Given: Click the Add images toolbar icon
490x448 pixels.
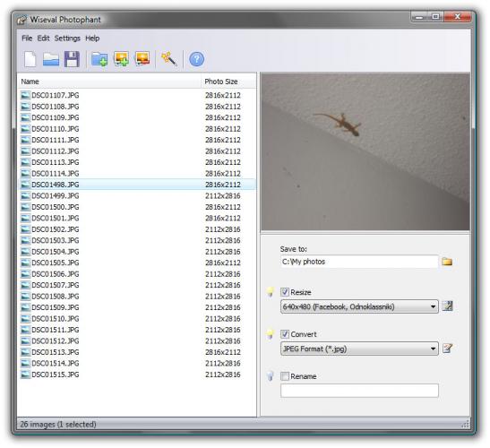Looking at the screenshot, I should [121, 59].
